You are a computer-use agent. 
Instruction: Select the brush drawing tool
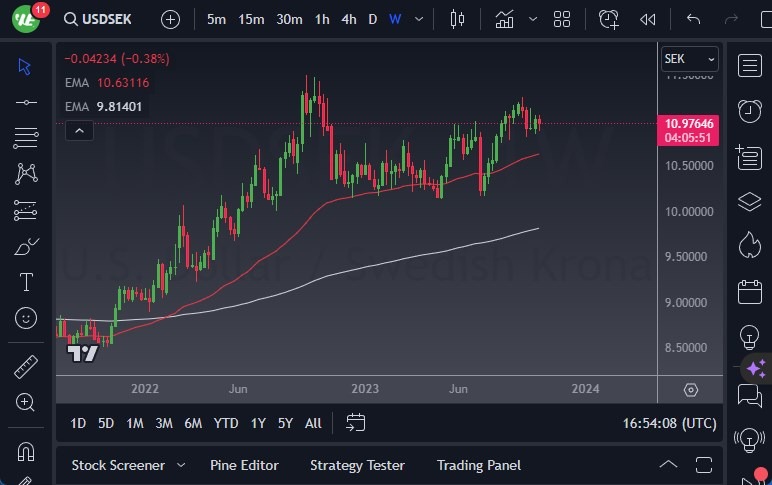[x=26, y=246]
